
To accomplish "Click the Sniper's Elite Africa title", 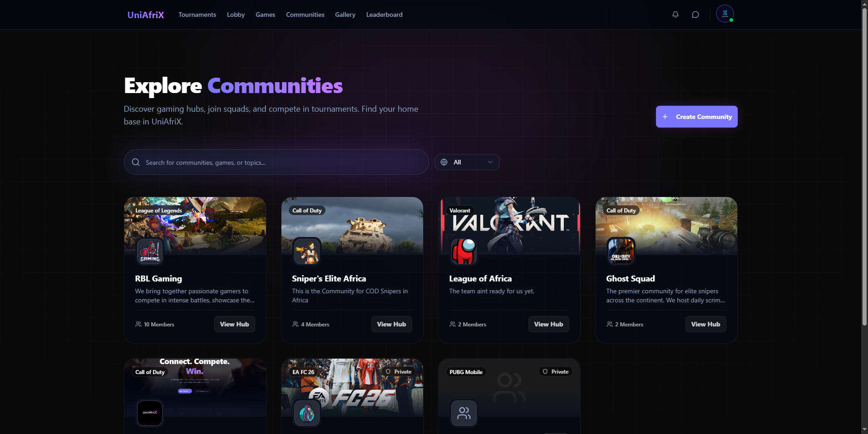I will pos(329,279).
